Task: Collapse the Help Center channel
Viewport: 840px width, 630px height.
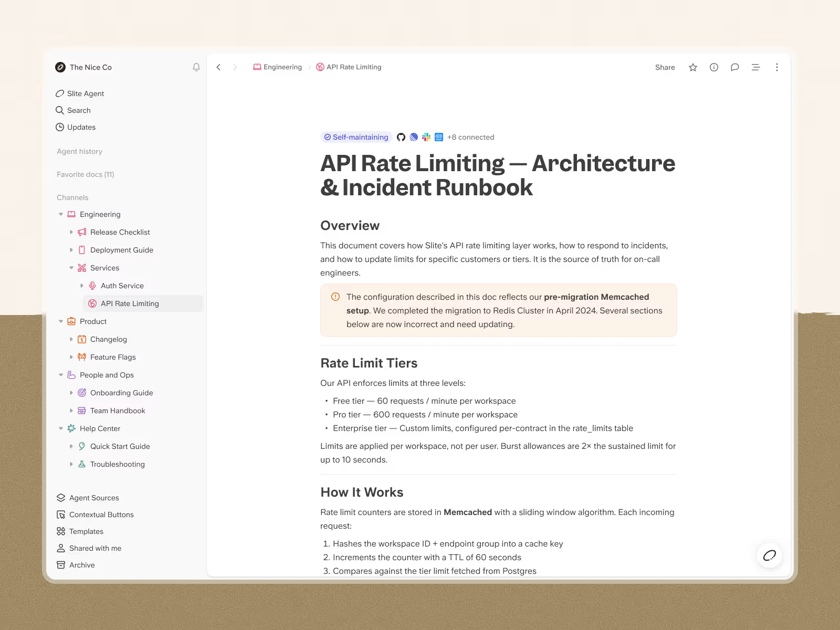Action: pos(61,428)
